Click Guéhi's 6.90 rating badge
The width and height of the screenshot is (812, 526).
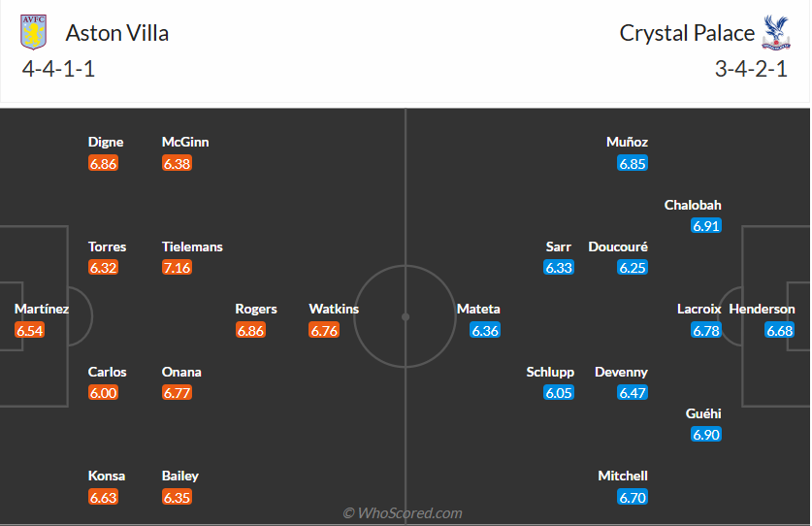(x=706, y=435)
